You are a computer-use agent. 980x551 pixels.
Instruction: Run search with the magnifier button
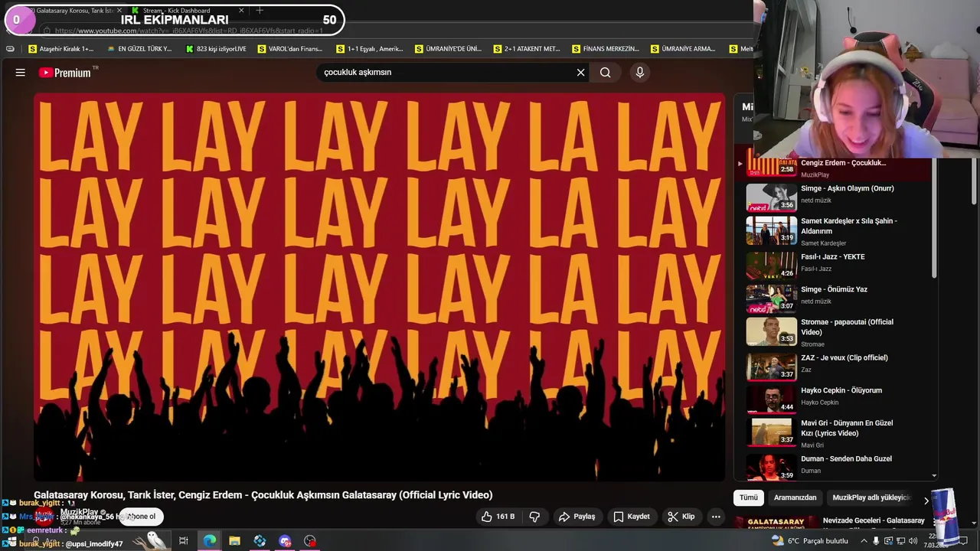pyautogui.click(x=606, y=72)
